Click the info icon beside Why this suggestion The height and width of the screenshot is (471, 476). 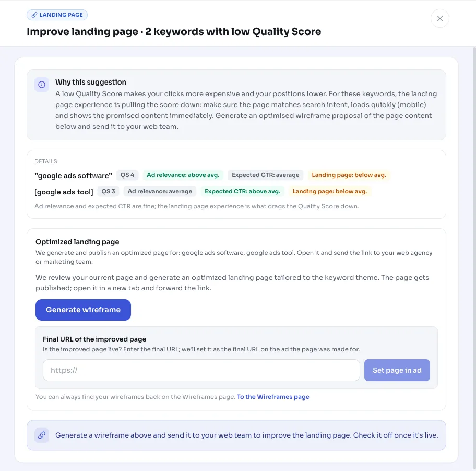(x=42, y=85)
